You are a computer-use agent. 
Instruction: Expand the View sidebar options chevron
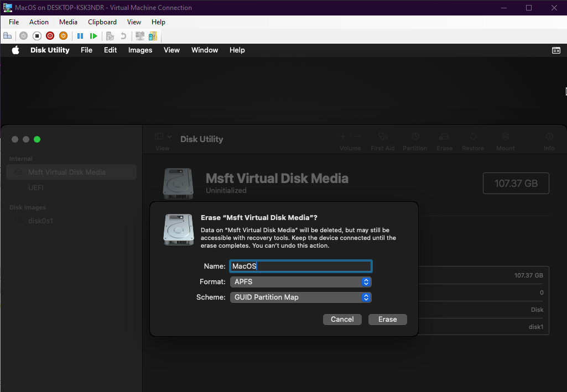point(169,137)
